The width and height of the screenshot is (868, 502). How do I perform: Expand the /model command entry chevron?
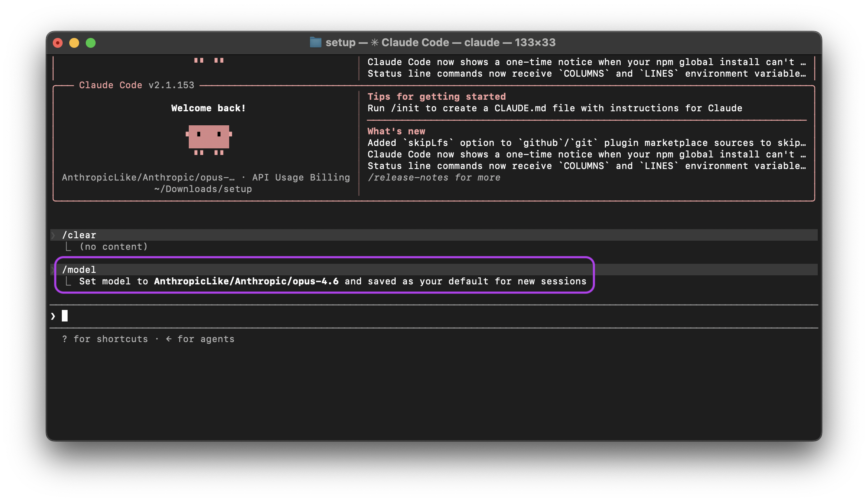click(53, 270)
